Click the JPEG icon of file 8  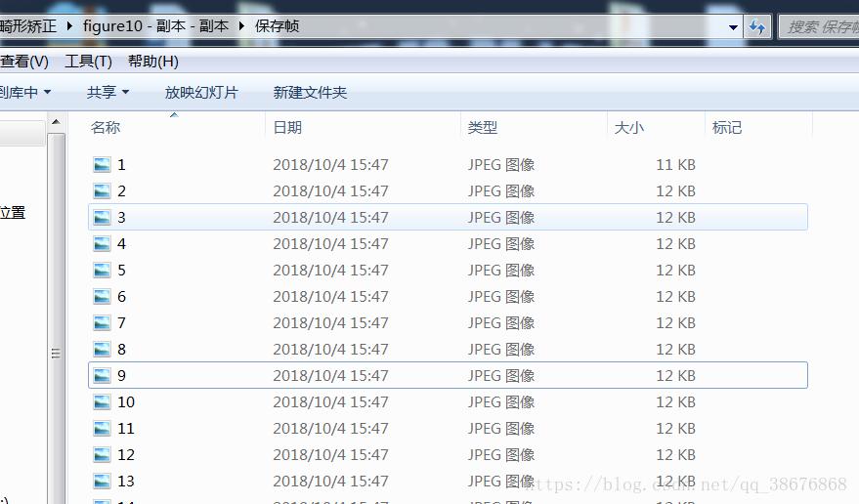point(102,349)
